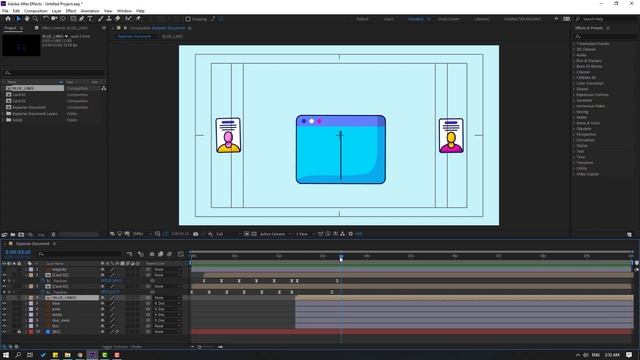Switch to Small Screen workspace
The width and height of the screenshot is (640, 360).
[x=448, y=19]
